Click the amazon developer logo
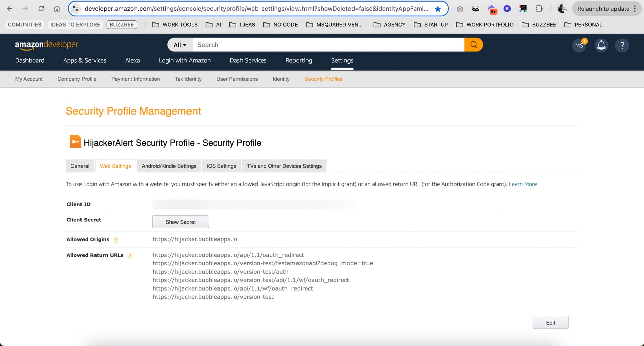 pyautogui.click(x=47, y=45)
